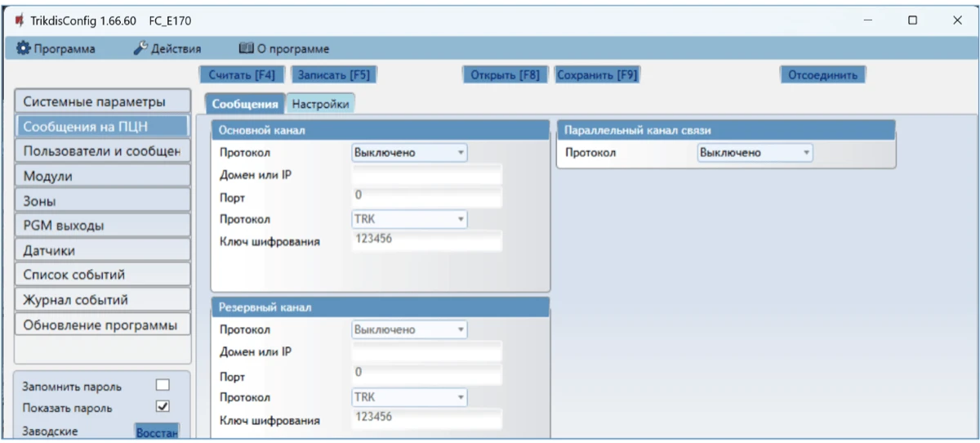Screen dimensions: 980x443
Task: Click the Домен или IP field in Основной канал
Action: (x=426, y=175)
